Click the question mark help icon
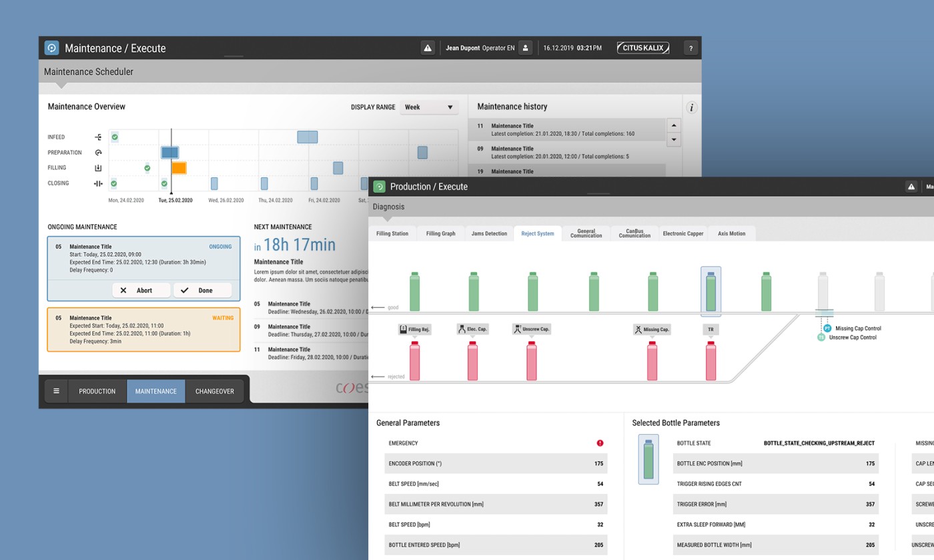Screen dimensions: 934x560 (x=690, y=48)
